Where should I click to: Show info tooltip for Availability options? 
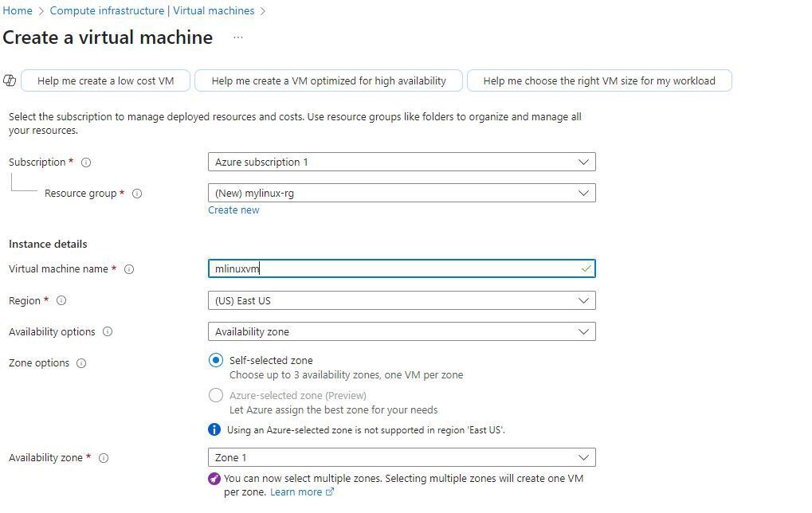[x=108, y=332]
